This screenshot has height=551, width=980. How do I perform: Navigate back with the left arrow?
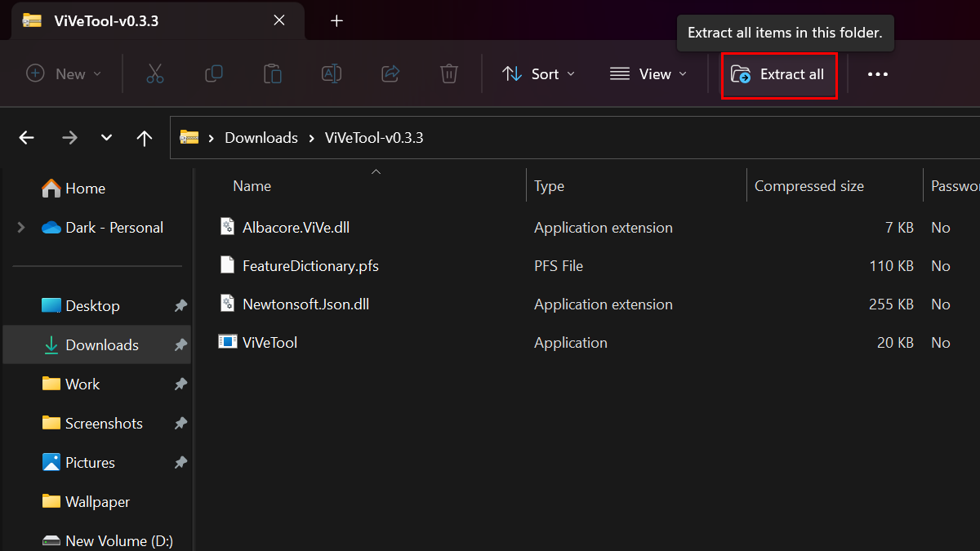pos(27,138)
